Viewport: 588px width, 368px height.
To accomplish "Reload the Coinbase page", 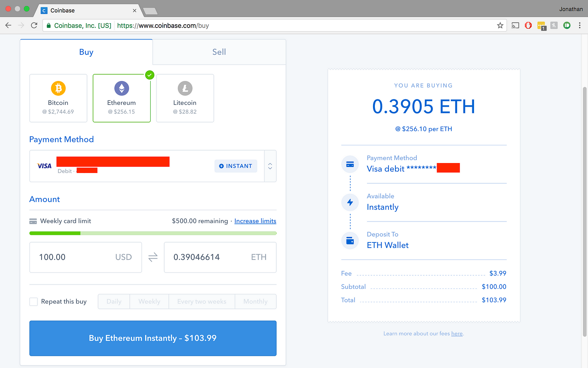I will [x=34, y=25].
